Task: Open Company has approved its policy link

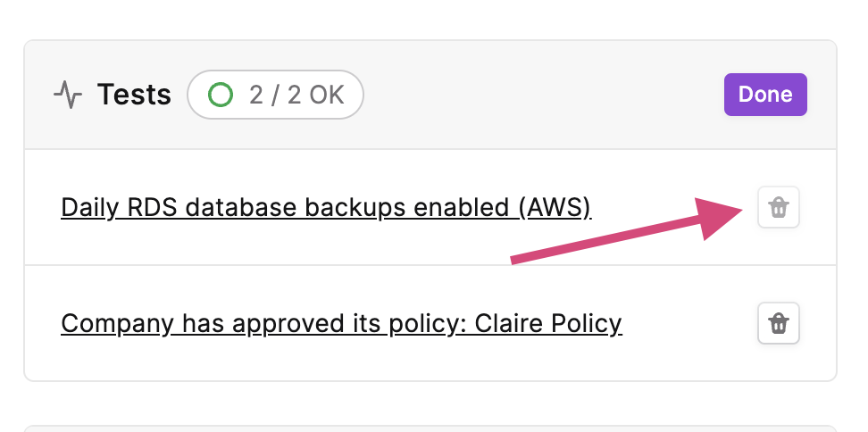Action: pyautogui.click(x=341, y=324)
